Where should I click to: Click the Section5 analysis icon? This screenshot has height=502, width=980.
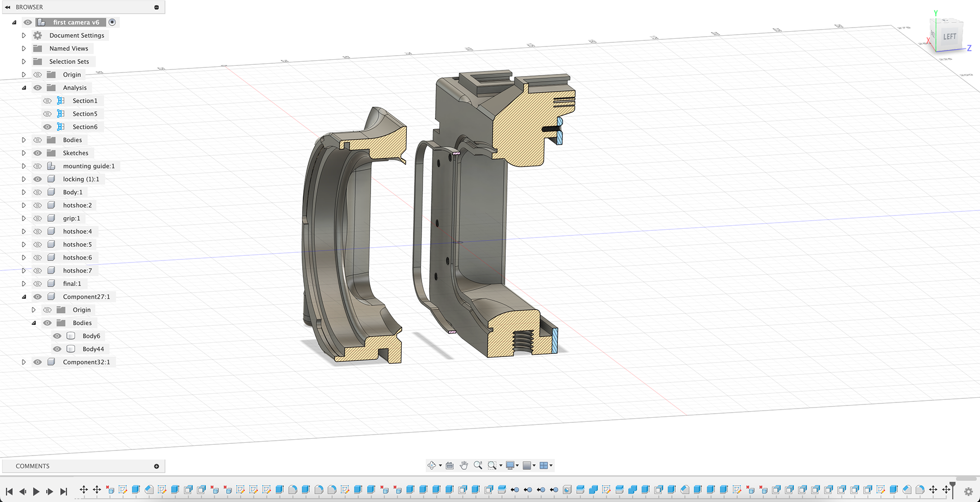[61, 114]
